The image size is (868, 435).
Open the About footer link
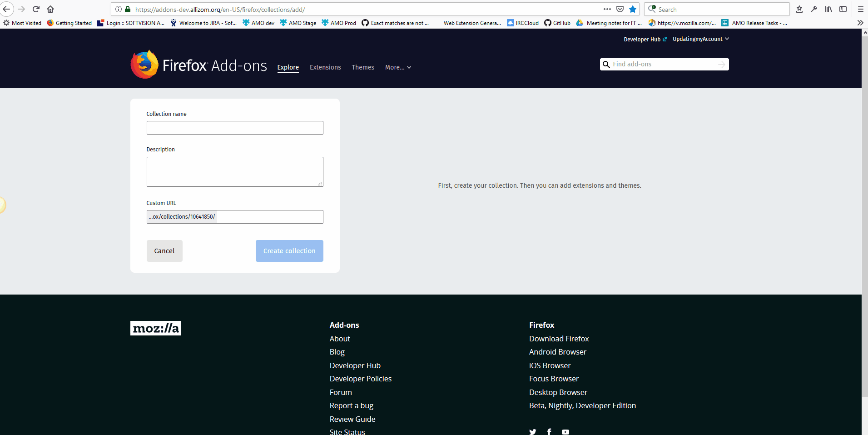[x=340, y=339]
